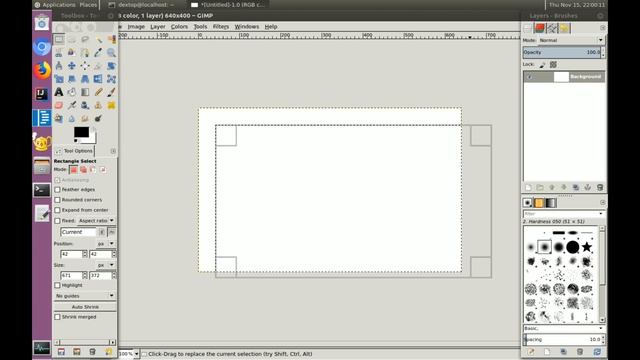
Task: Select the Text tool
Action: (x=59, y=92)
